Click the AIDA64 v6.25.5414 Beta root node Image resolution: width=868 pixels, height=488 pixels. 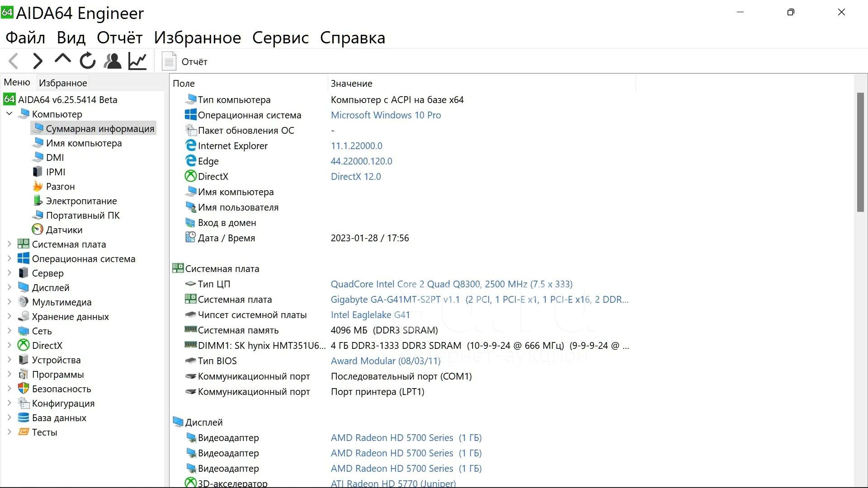tap(61, 99)
